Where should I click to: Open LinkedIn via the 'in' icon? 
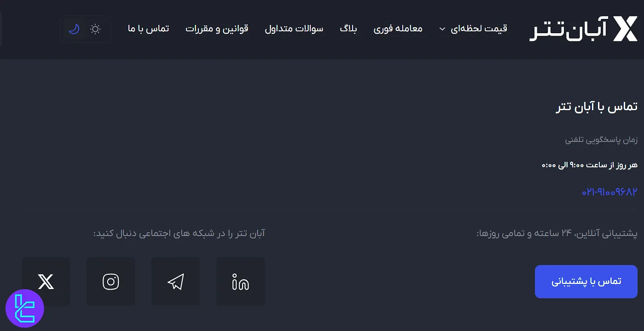point(240,281)
